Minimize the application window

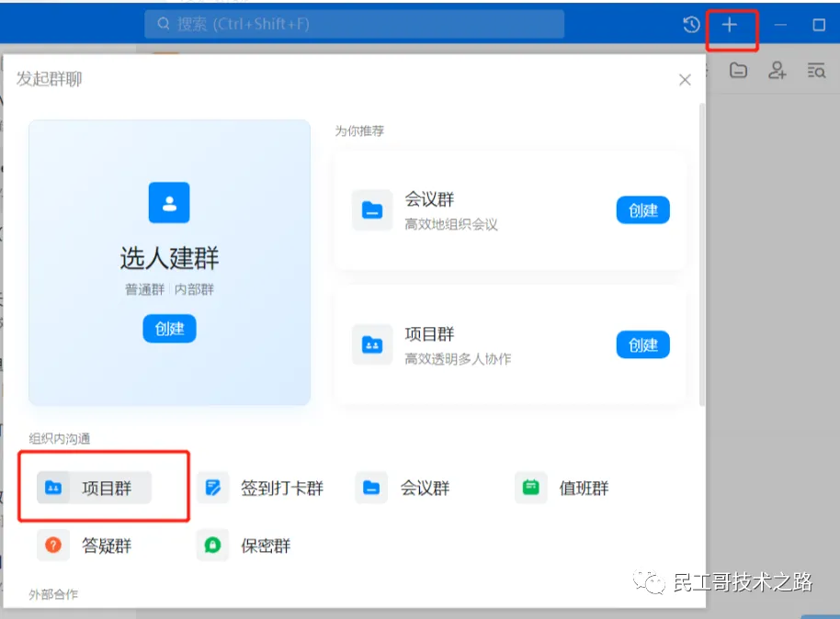(780, 25)
